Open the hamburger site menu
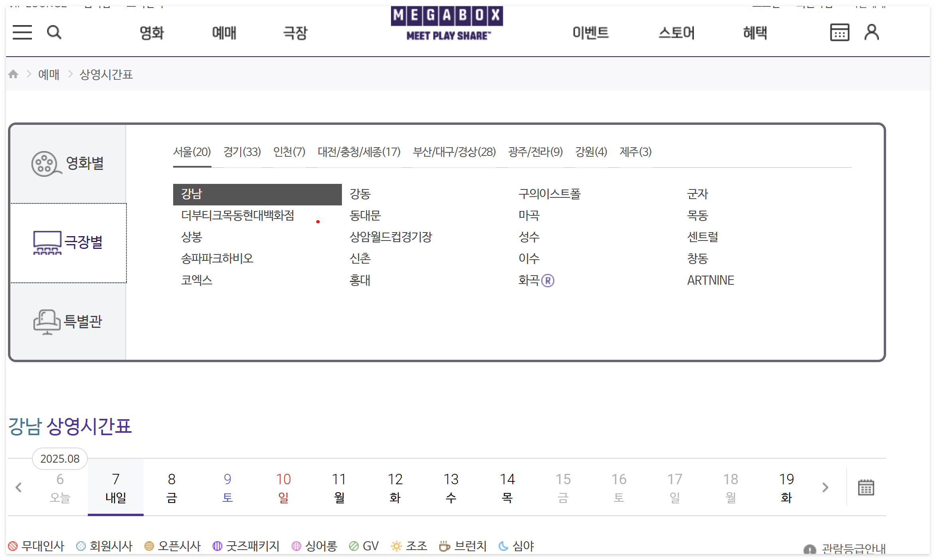Viewport: 936px width, 560px height. 22,32
